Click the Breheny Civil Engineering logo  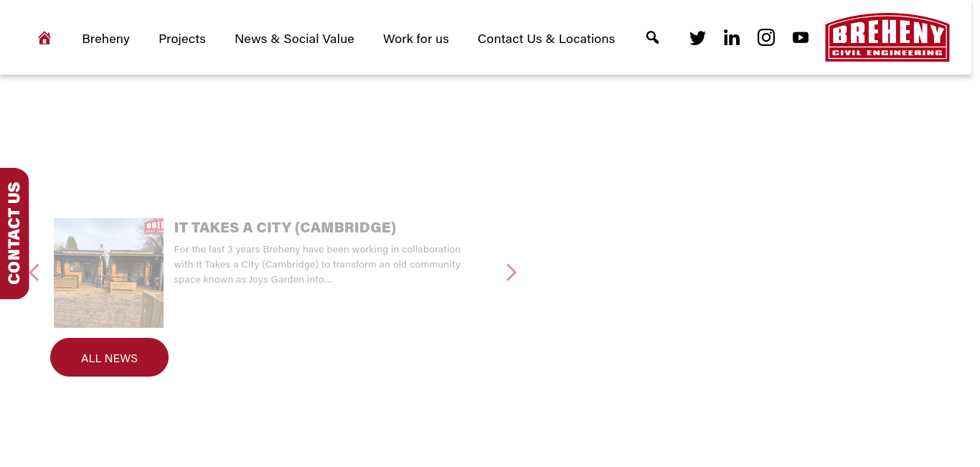887,37
